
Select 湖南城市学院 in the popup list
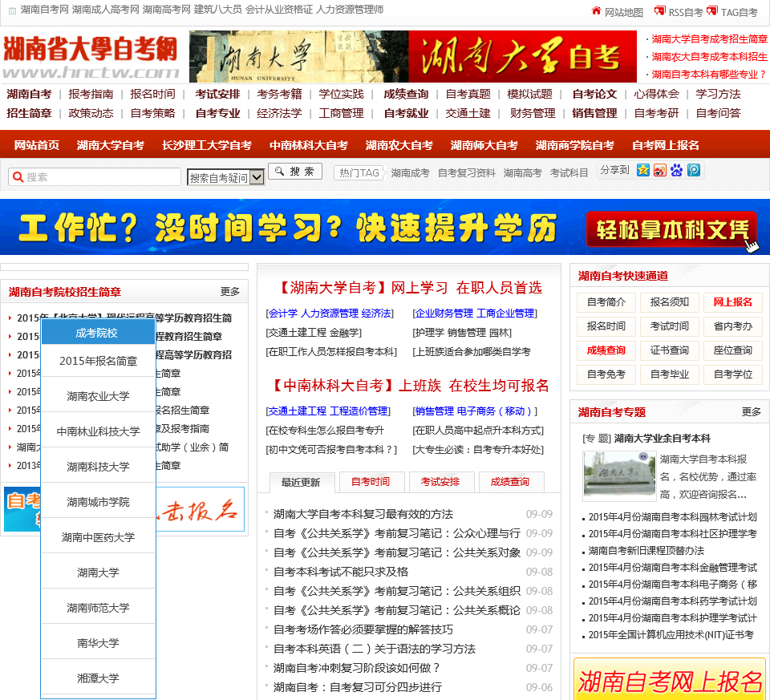(x=98, y=502)
